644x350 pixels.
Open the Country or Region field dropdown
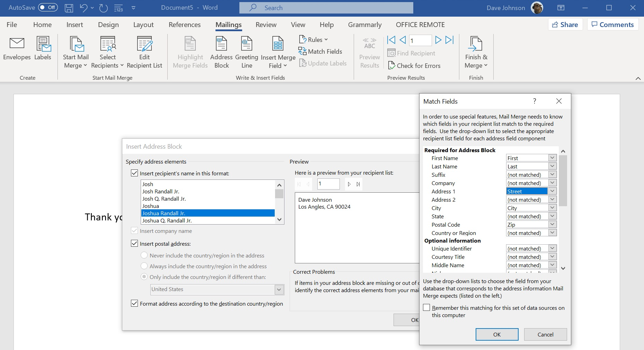coord(553,233)
